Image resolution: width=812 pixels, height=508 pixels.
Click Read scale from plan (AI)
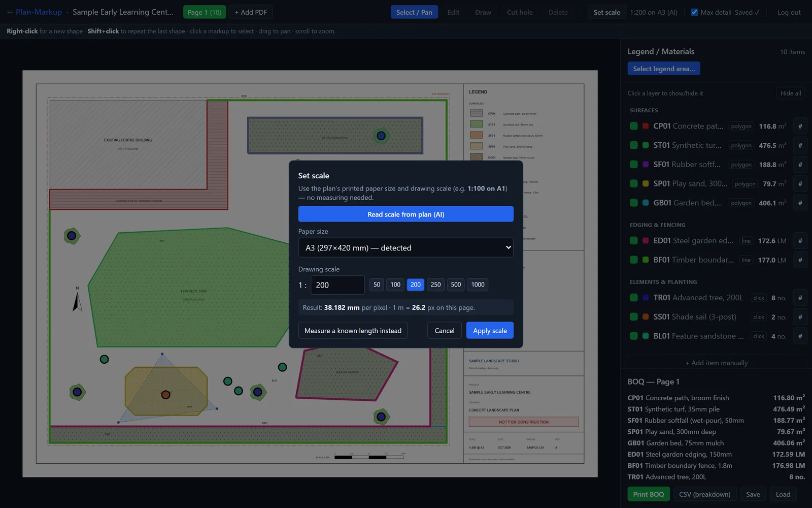pyautogui.click(x=406, y=214)
